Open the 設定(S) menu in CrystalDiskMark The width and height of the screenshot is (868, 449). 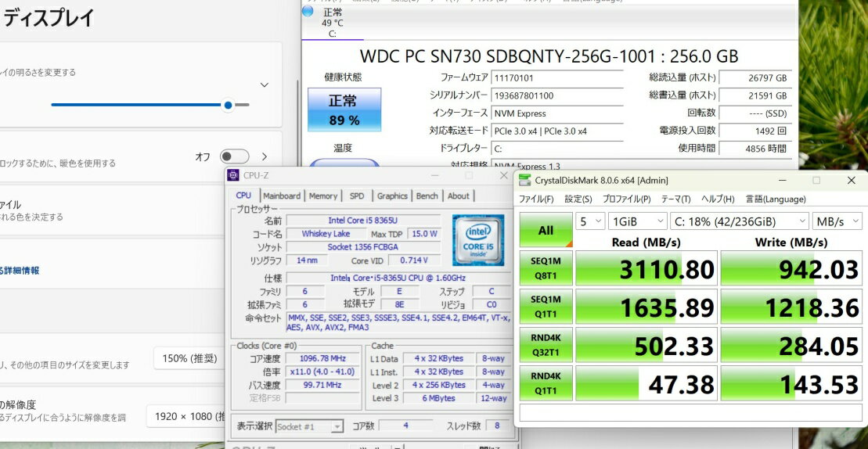tap(578, 199)
